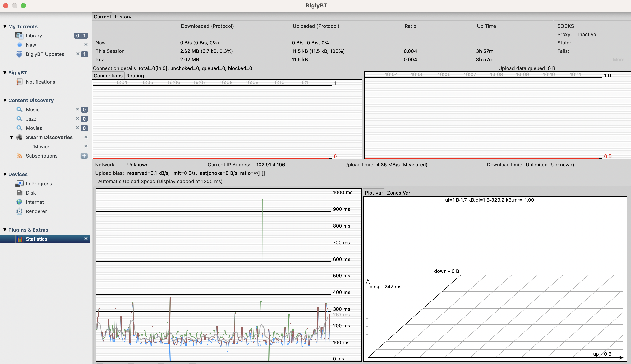Collapse the BiglyBT section
The image size is (631, 364).
click(x=5, y=72)
